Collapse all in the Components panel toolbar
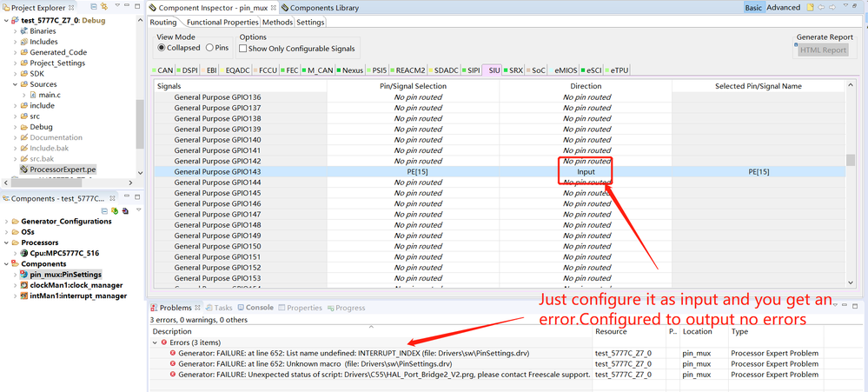The width and height of the screenshot is (868, 392). (105, 210)
